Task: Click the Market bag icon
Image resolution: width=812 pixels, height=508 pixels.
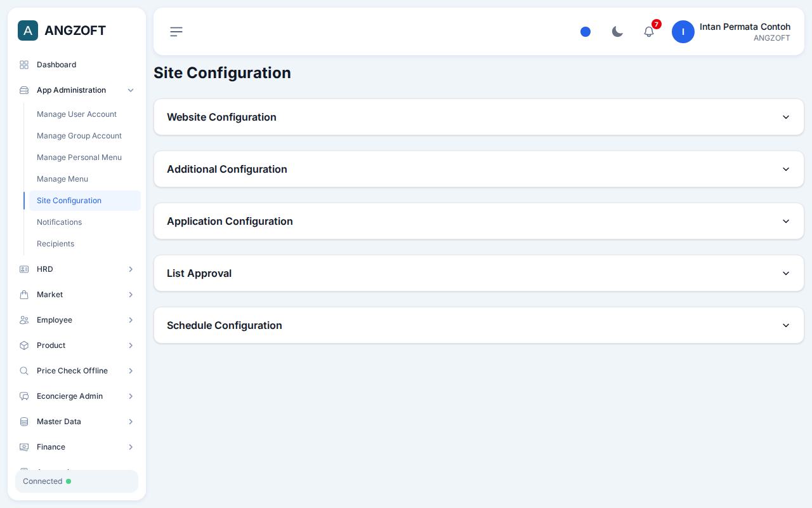Action: point(24,295)
